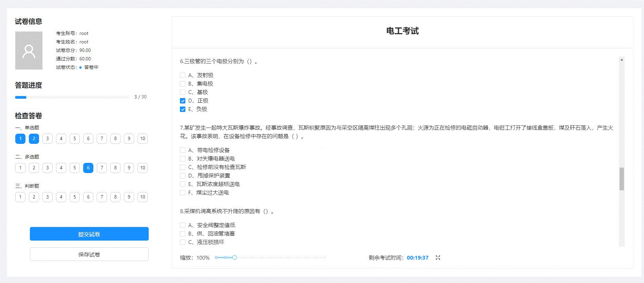Click the candidate avatar placeholder image
This screenshot has height=283, width=644.
pyautogui.click(x=29, y=51)
